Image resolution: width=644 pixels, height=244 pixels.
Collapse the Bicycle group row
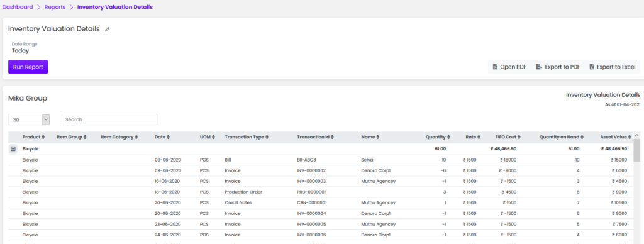(13, 148)
